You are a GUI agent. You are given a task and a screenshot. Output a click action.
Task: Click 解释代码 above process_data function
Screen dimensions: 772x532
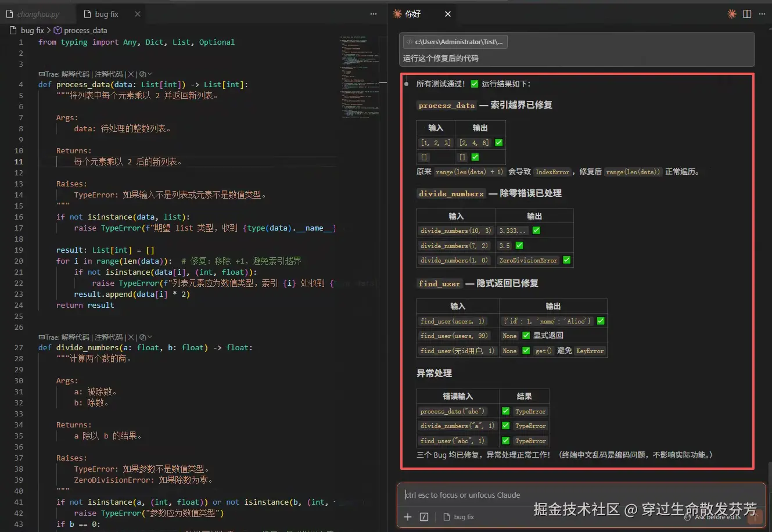pyautogui.click(x=76, y=74)
